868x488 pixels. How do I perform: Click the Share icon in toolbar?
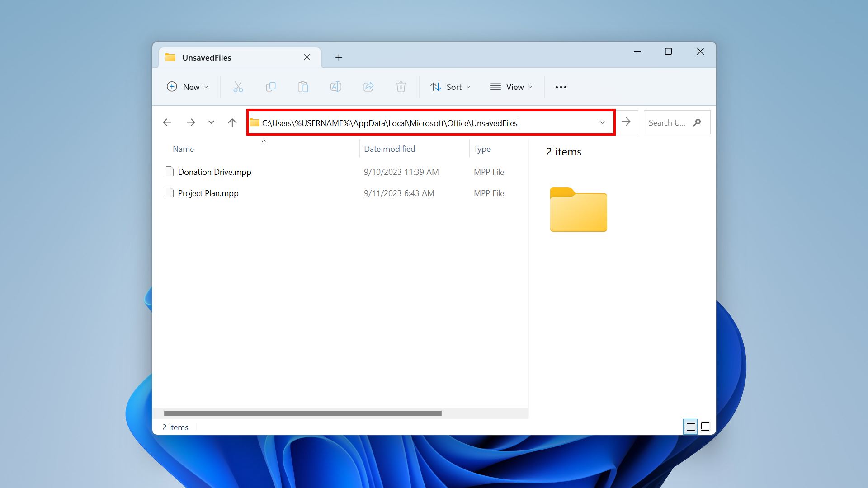tap(368, 86)
